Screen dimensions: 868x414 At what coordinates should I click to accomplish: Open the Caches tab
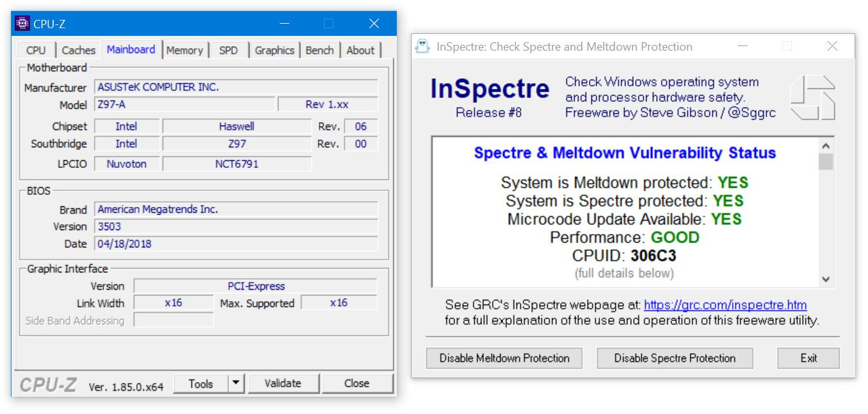coord(79,50)
